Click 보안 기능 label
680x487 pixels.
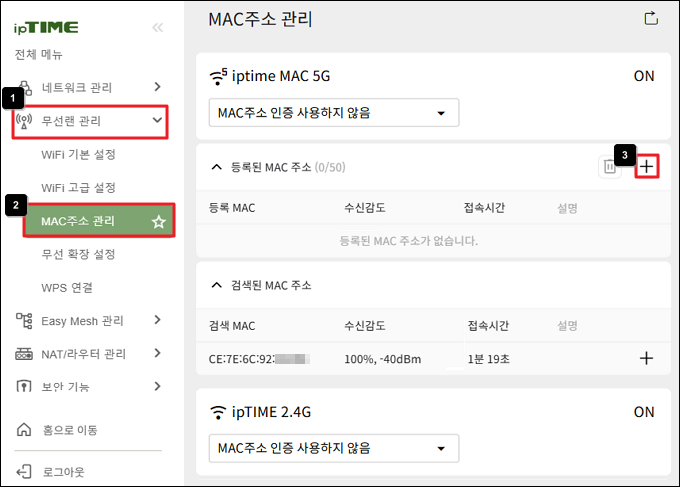(x=65, y=387)
